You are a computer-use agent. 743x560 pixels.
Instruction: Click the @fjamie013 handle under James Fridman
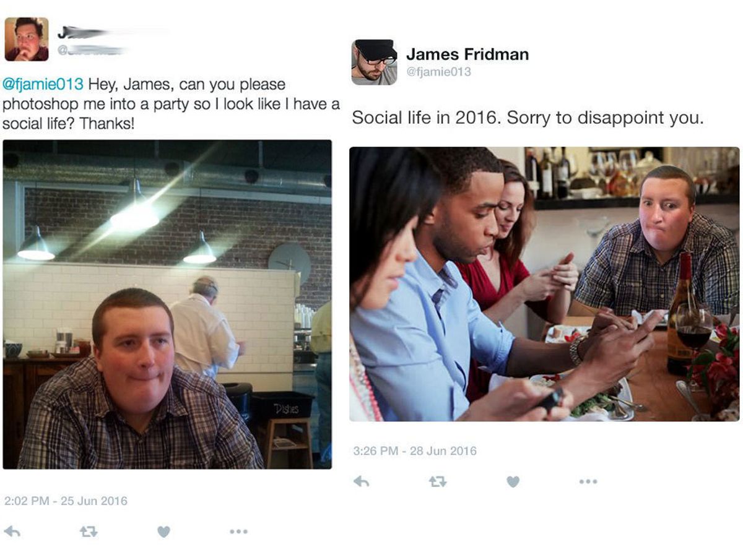(438, 72)
